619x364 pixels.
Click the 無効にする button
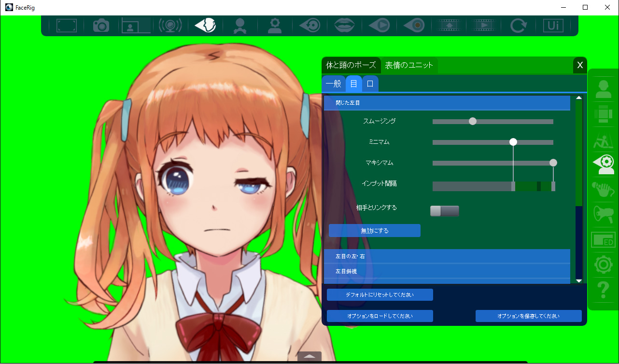(374, 231)
